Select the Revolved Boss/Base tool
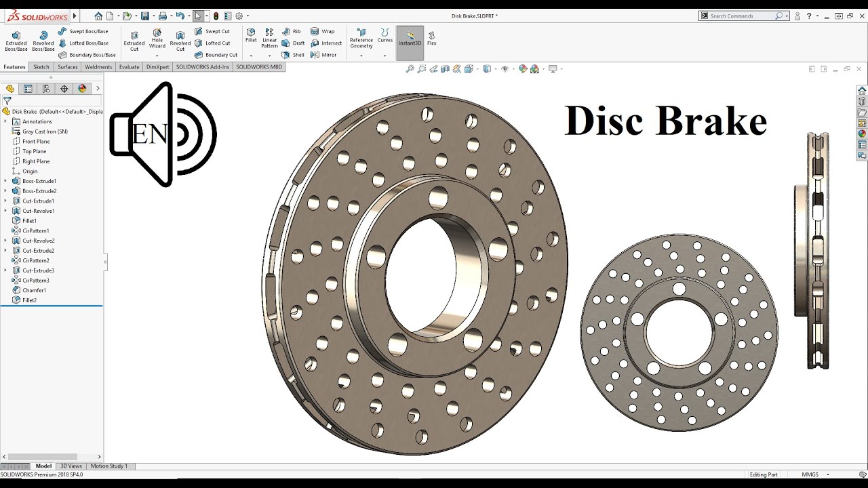 coord(43,41)
